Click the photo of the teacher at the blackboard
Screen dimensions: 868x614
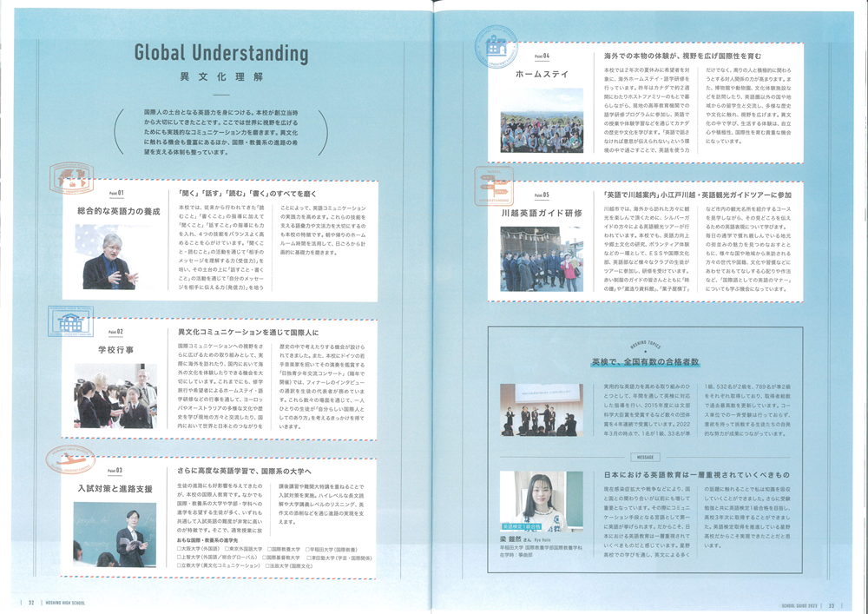[115, 534]
